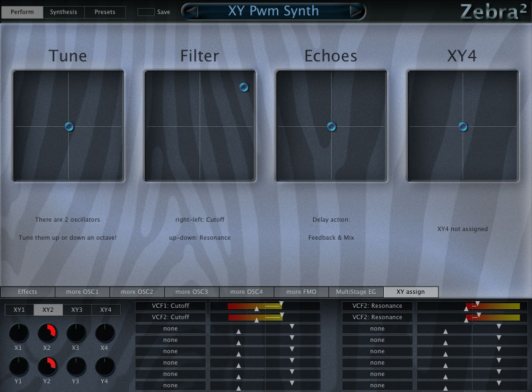The image size is (532, 392).
Task: Select XY2 assignment button
Action: point(48,310)
